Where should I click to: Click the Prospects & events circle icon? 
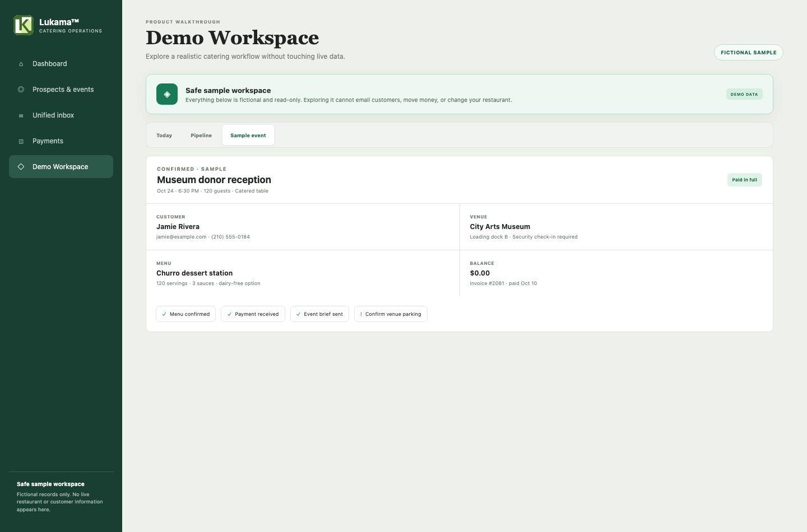coord(21,90)
